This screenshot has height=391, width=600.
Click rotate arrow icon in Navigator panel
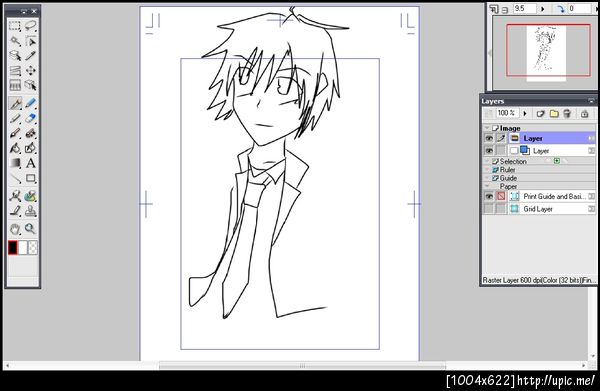point(561,8)
